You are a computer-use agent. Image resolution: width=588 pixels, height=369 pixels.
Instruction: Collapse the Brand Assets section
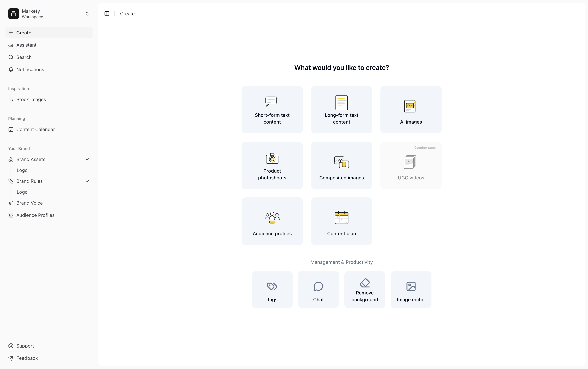point(87,159)
